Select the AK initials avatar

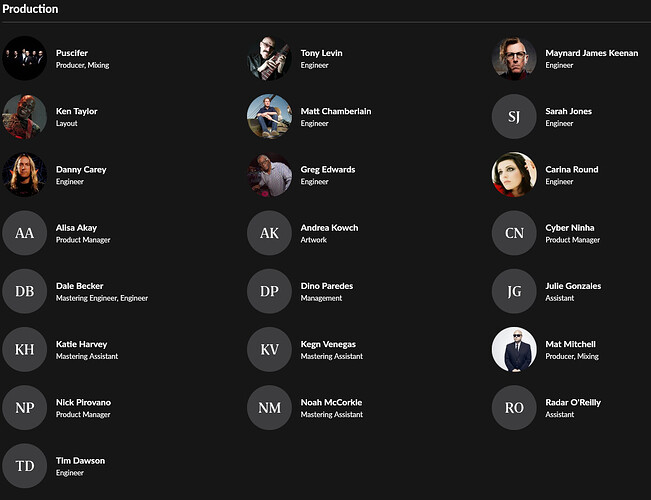269,233
